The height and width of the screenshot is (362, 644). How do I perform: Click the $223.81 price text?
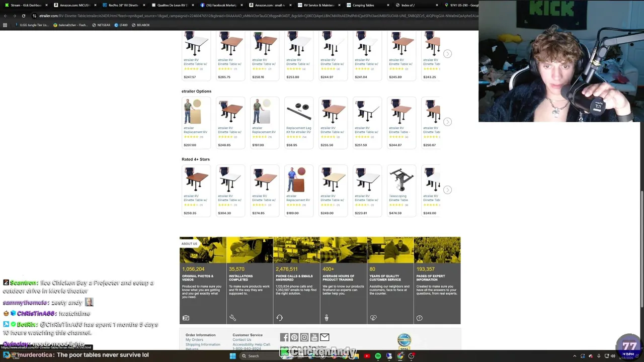(x=361, y=213)
